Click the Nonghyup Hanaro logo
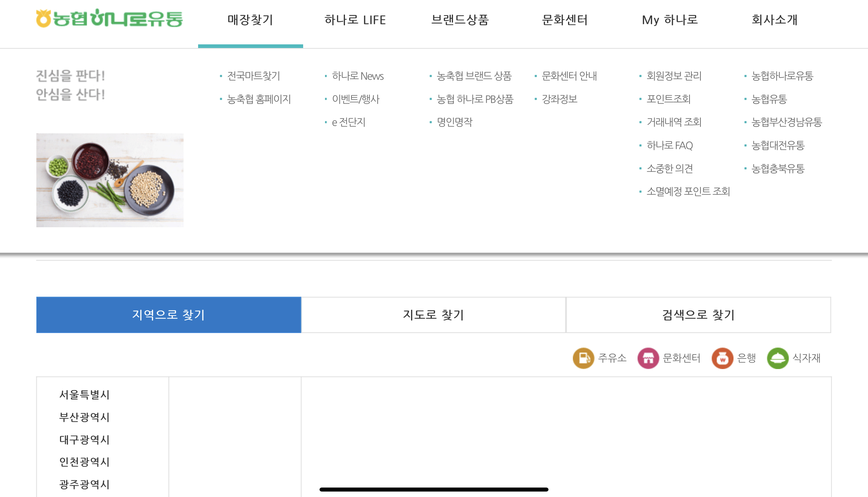The width and height of the screenshot is (868, 497). (109, 19)
